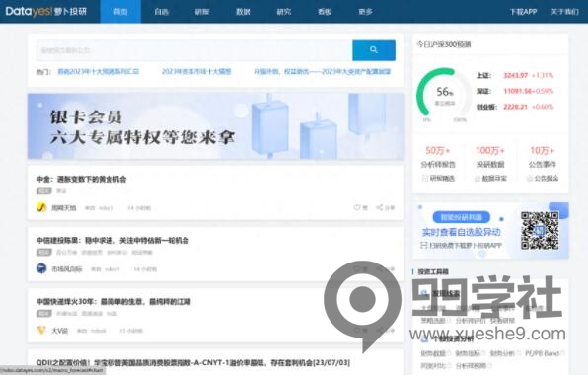This screenshot has width=588, height=376.
Task: Open article 中信建投陈果：稳中求进
Action: tap(112, 240)
